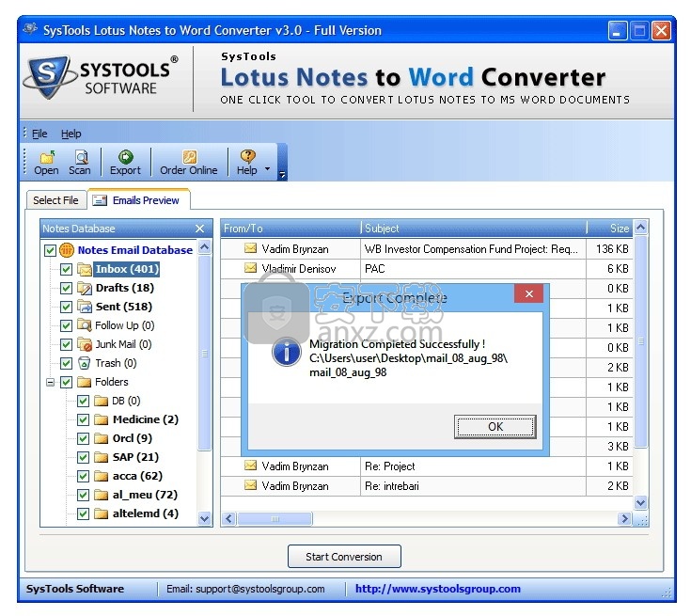Click the Trash bin icon
691x616 pixels.
tap(85, 363)
